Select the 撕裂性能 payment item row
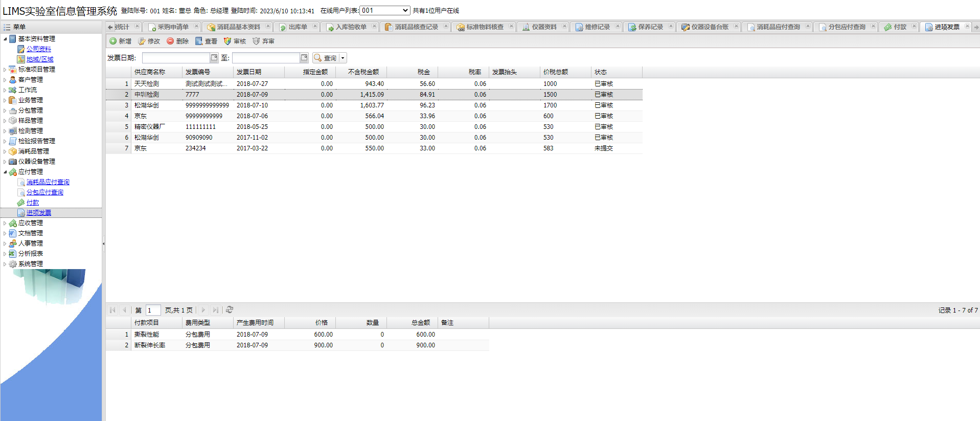The image size is (980, 421). (298, 335)
